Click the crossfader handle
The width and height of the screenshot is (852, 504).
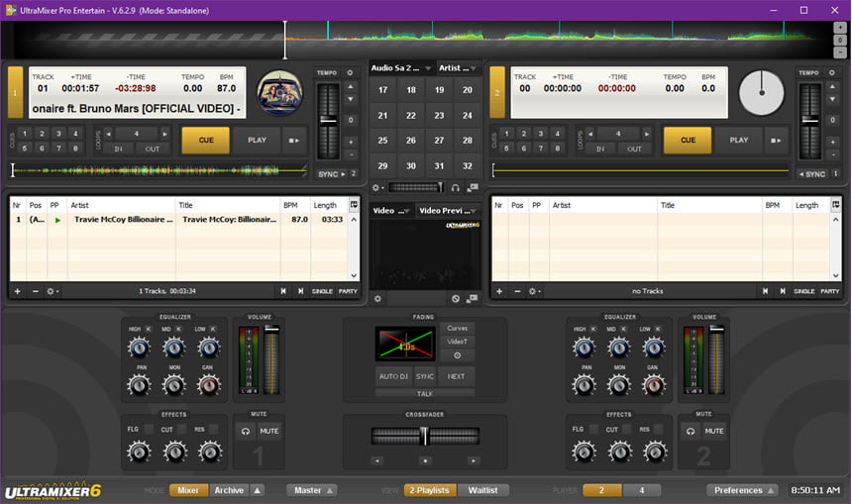(424, 436)
